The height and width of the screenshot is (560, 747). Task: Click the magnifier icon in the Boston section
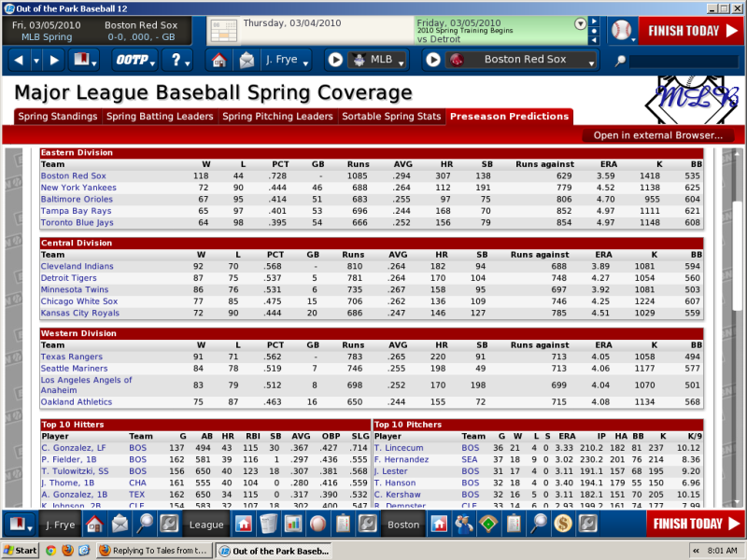[x=539, y=525]
